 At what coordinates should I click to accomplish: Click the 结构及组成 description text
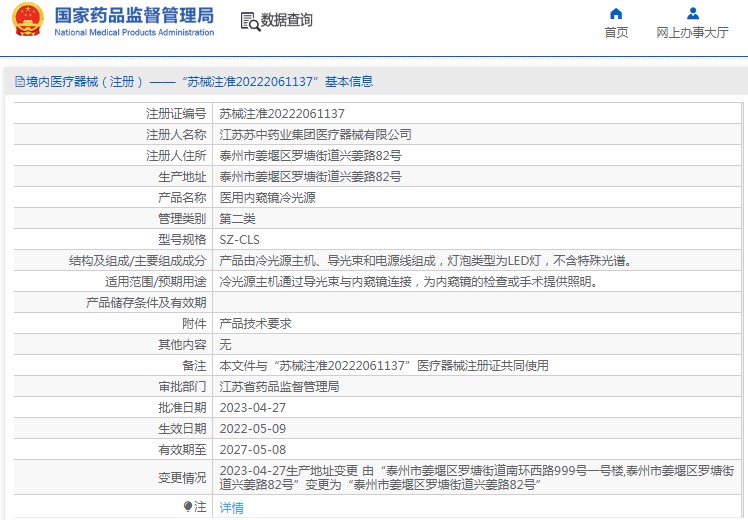427,260
